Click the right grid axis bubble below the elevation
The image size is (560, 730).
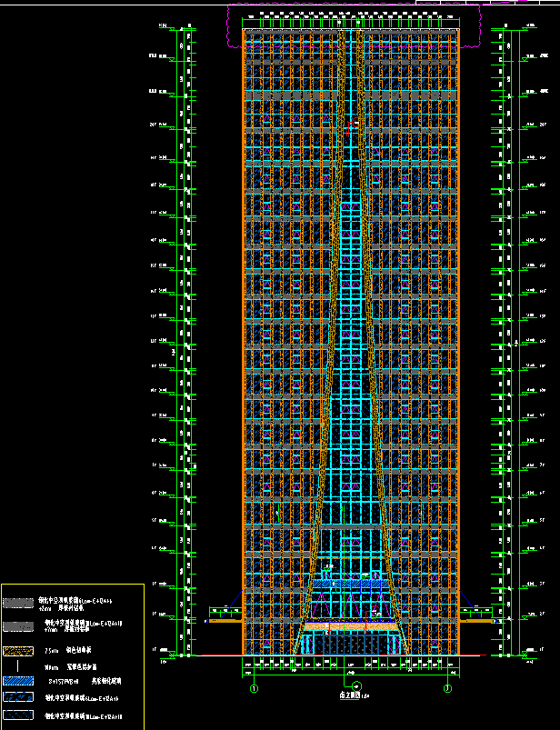[447, 689]
